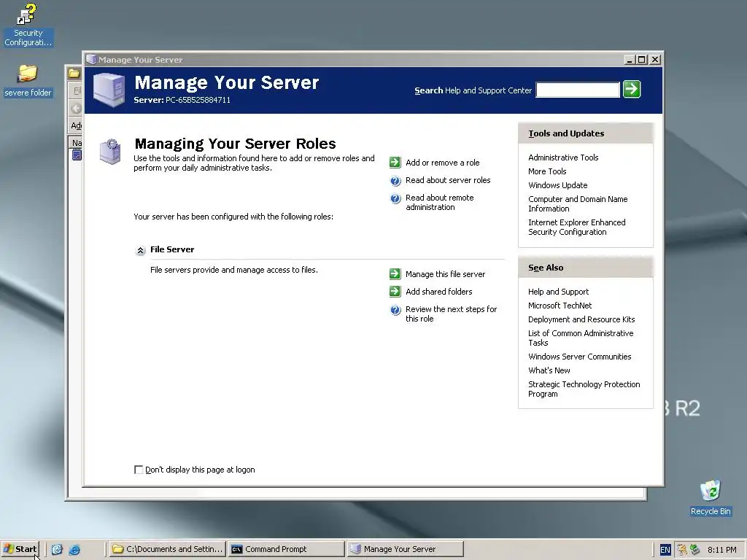Open List of Common Administrative Tasks
The width and height of the screenshot is (747, 560).
coord(581,338)
